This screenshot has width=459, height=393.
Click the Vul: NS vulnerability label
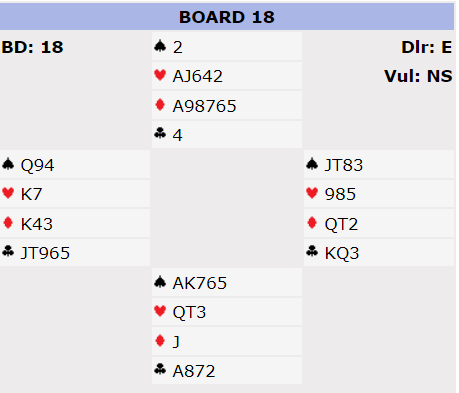(x=418, y=76)
